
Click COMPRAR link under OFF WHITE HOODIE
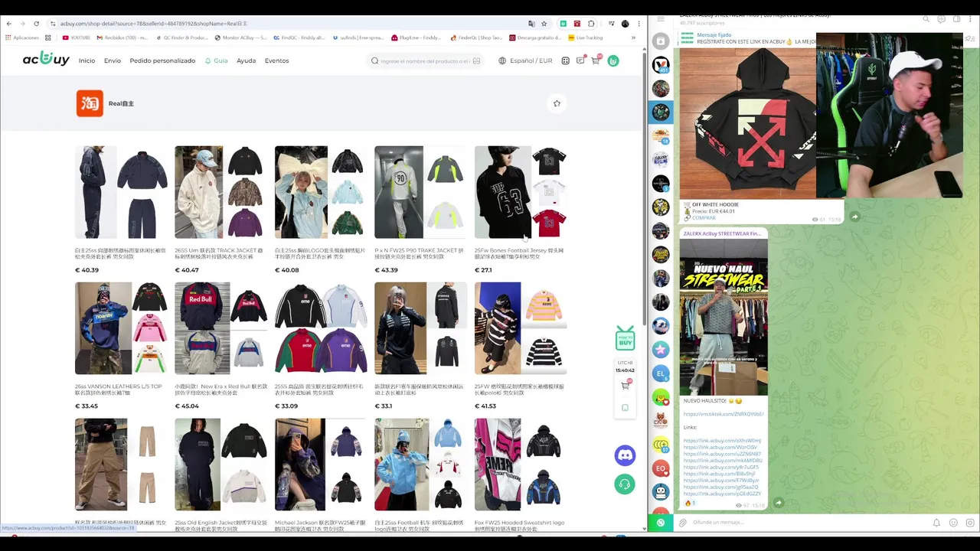(x=704, y=218)
